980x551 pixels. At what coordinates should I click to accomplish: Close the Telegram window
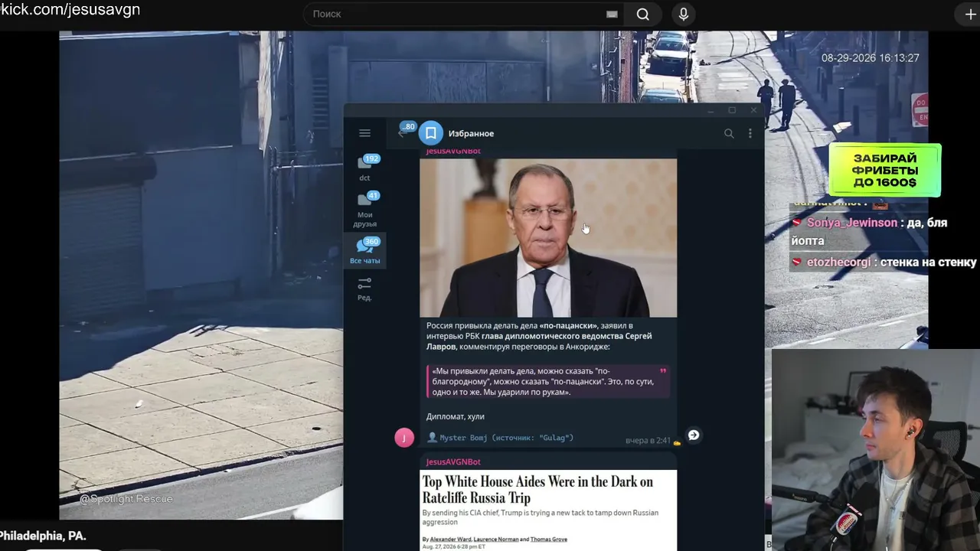(753, 111)
